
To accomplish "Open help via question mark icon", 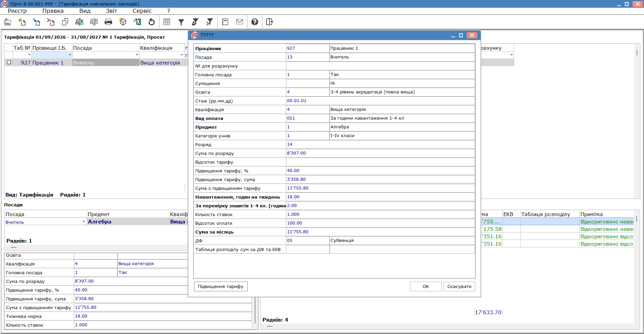I will (x=255, y=22).
